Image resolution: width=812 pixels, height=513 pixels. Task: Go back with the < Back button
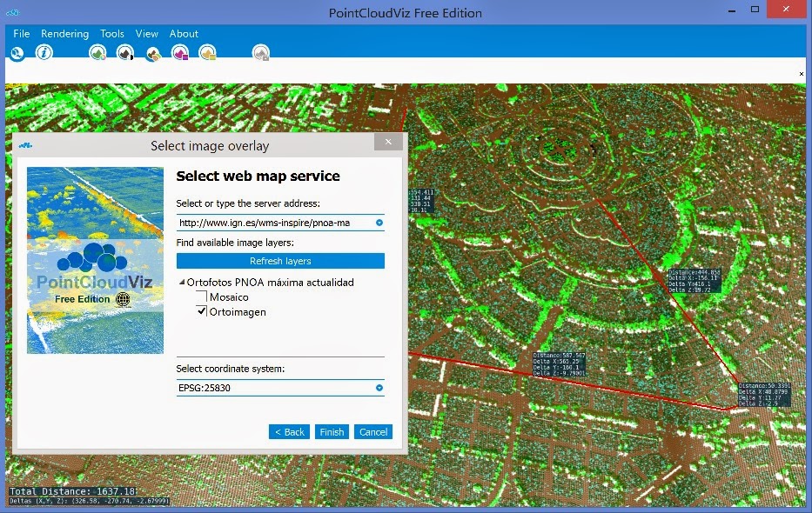[290, 432]
